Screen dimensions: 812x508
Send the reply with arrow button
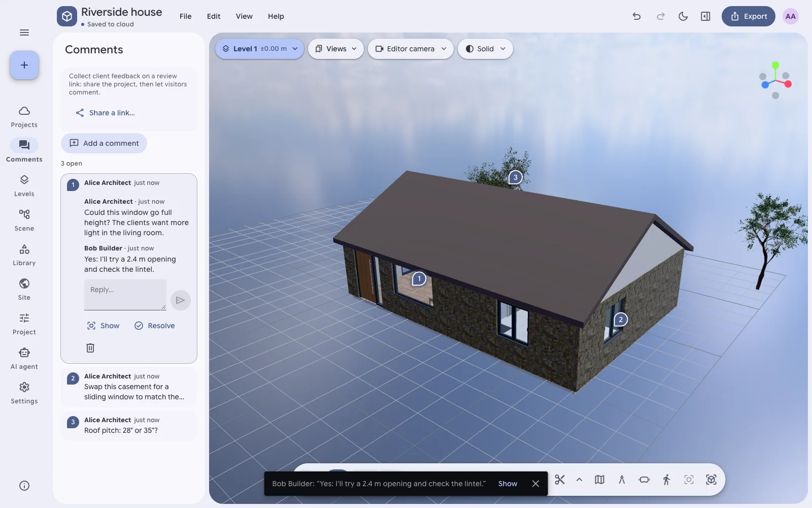pyautogui.click(x=180, y=300)
